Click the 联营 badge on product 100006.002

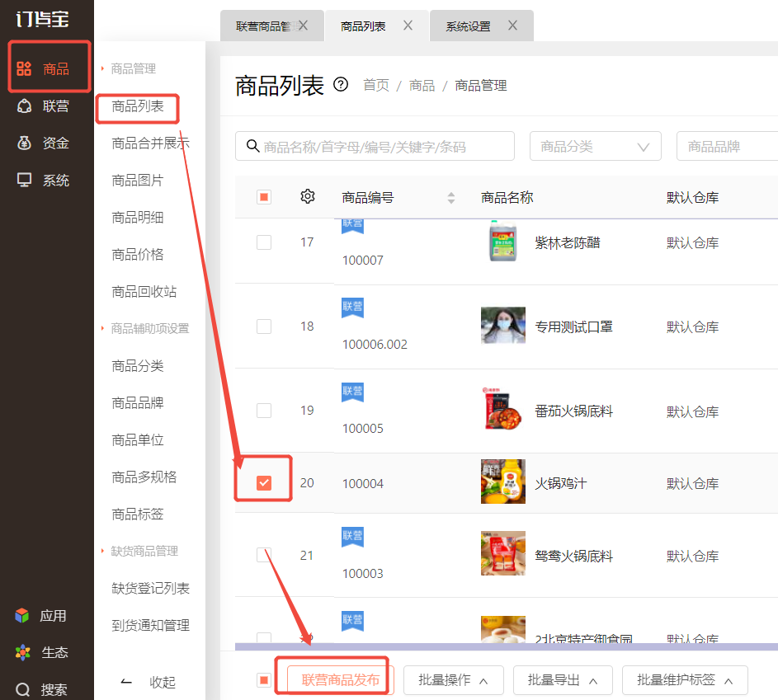pyautogui.click(x=353, y=308)
